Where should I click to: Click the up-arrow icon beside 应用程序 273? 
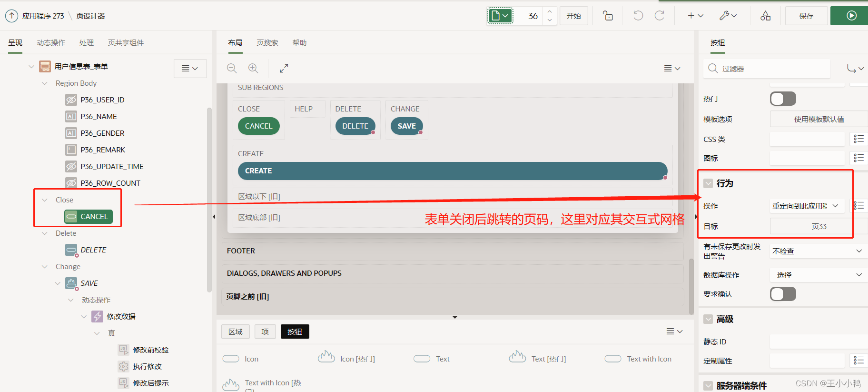(11, 16)
